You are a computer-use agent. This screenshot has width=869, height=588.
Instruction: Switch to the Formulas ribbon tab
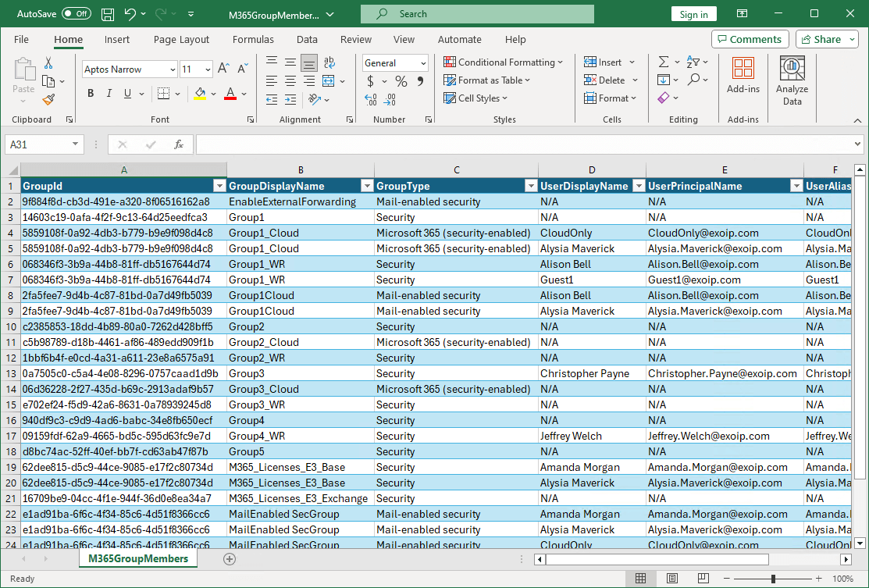(253, 40)
